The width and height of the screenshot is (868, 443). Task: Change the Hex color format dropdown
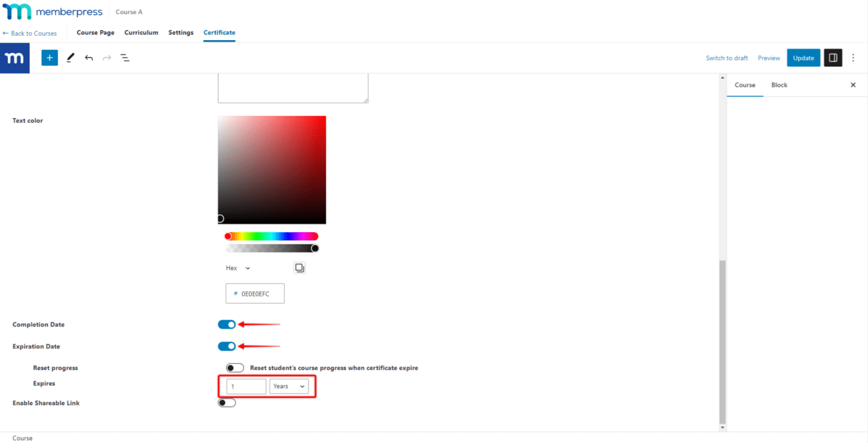tap(238, 268)
